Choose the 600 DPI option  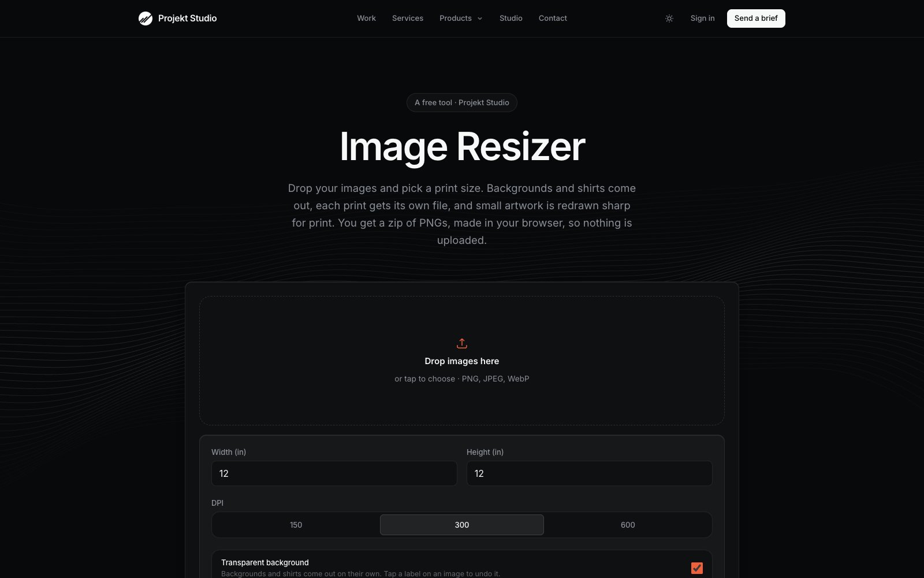(x=628, y=525)
